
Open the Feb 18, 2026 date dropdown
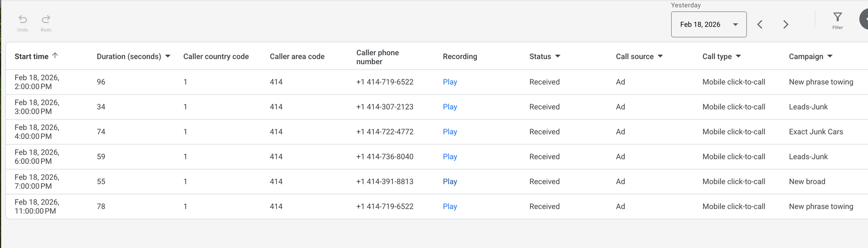pyautogui.click(x=708, y=24)
